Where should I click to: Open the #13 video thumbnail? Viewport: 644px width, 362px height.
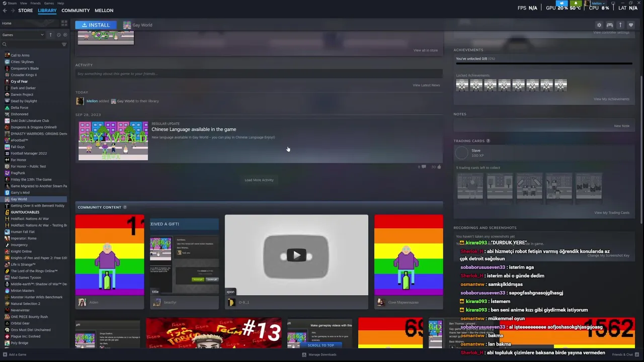point(214,333)
